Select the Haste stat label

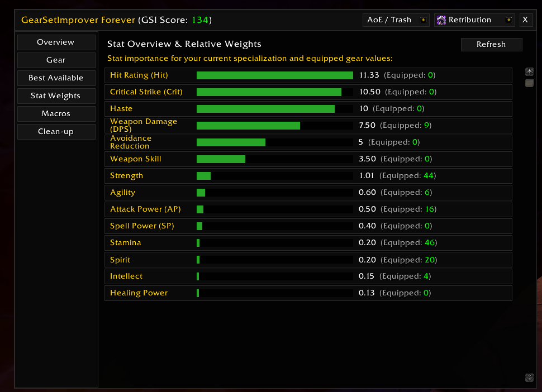pos(121,109)
